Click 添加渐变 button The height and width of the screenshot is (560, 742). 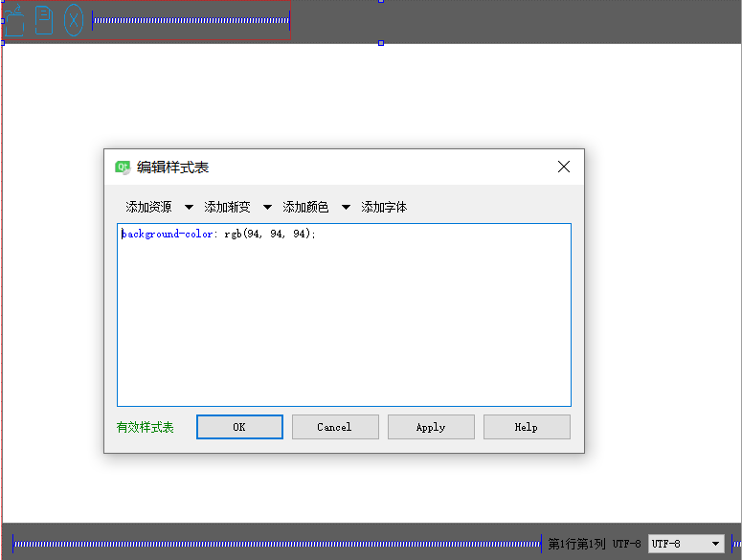(x=227, y=207)
